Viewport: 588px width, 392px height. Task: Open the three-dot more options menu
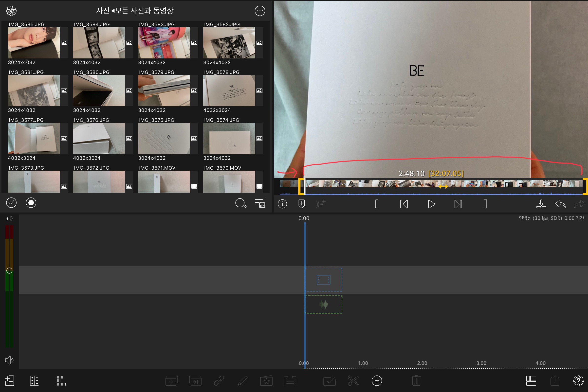(260, 11)
